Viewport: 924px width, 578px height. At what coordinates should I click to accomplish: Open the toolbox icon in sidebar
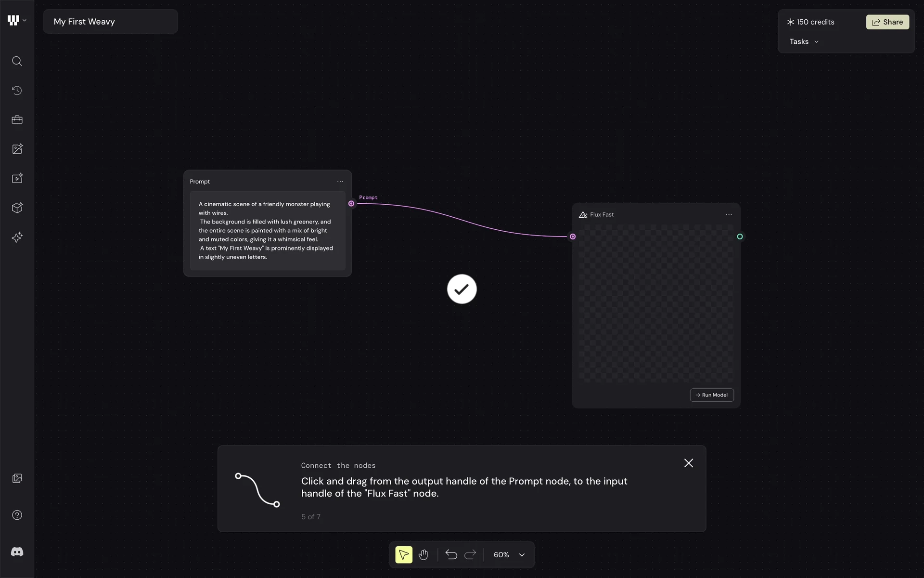pos(17,119)
